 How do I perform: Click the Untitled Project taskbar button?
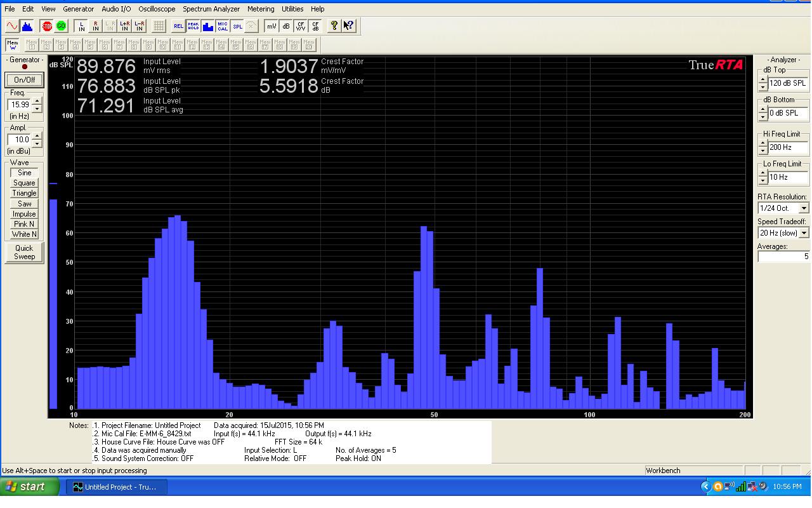coord(116,487)
